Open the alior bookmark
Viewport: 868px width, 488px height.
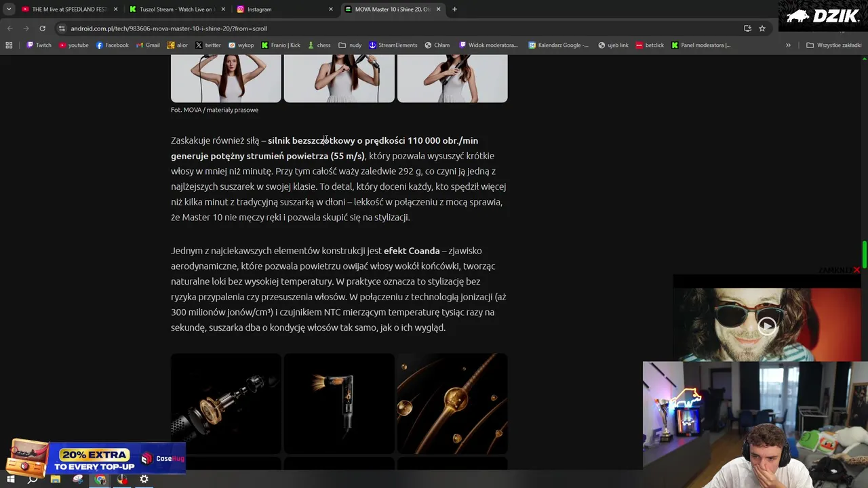pyautogui.click(x=177, y=45)
